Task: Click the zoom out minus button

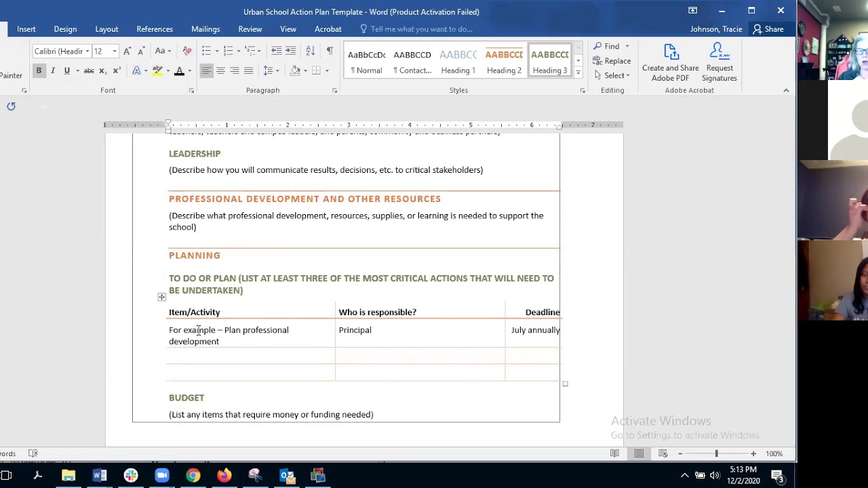Action: tap(680, 453)
